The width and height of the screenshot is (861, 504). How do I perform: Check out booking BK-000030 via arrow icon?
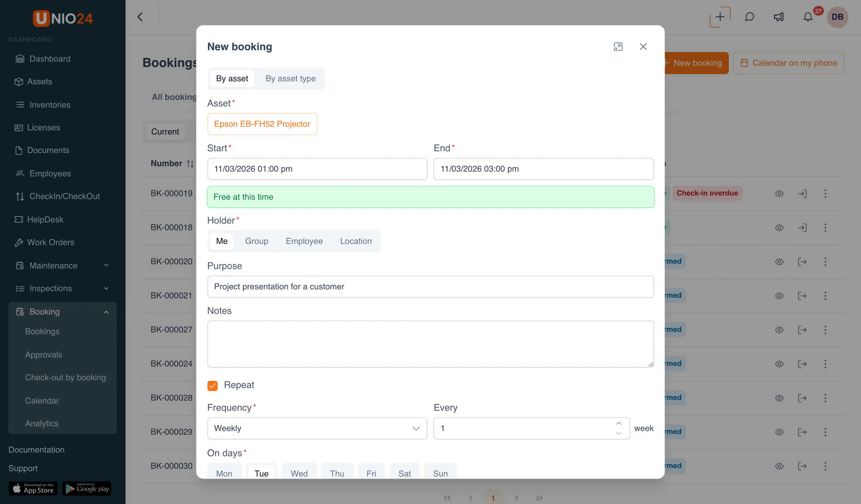(802, 466)
